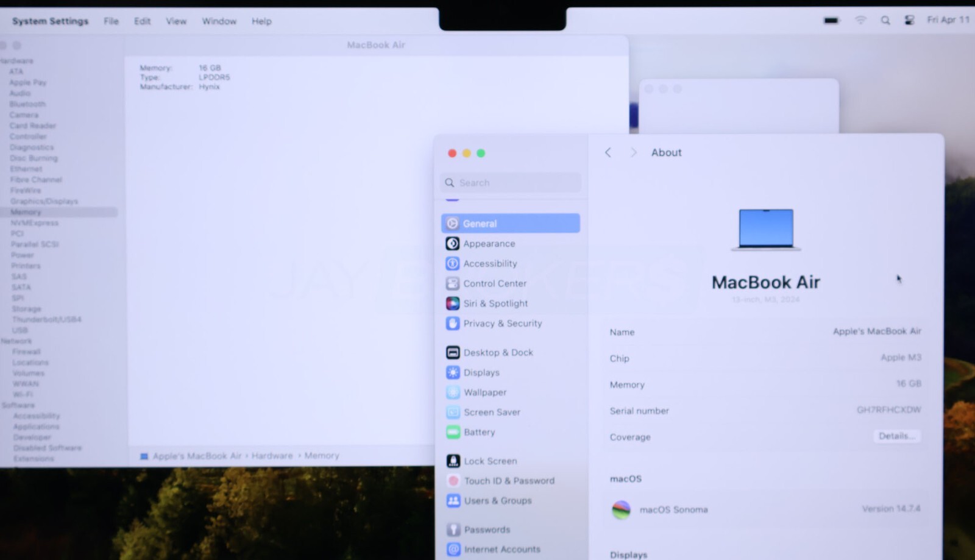The width and height of the screenshot is (975, 560).
Task: Select Firewall in System Information sidebar
Action: pyautogui.click(x=26, y=352)
